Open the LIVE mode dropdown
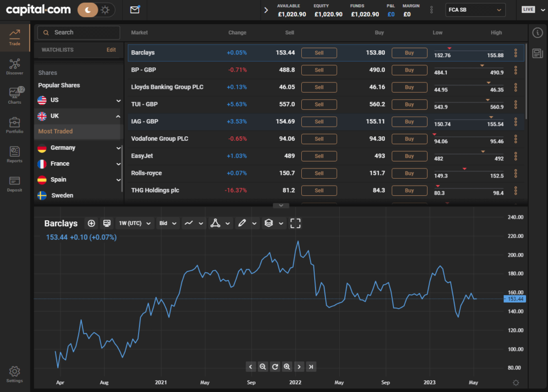Image resolution: width=548 pixels, height=392 pixels. (x=534, y=10)
